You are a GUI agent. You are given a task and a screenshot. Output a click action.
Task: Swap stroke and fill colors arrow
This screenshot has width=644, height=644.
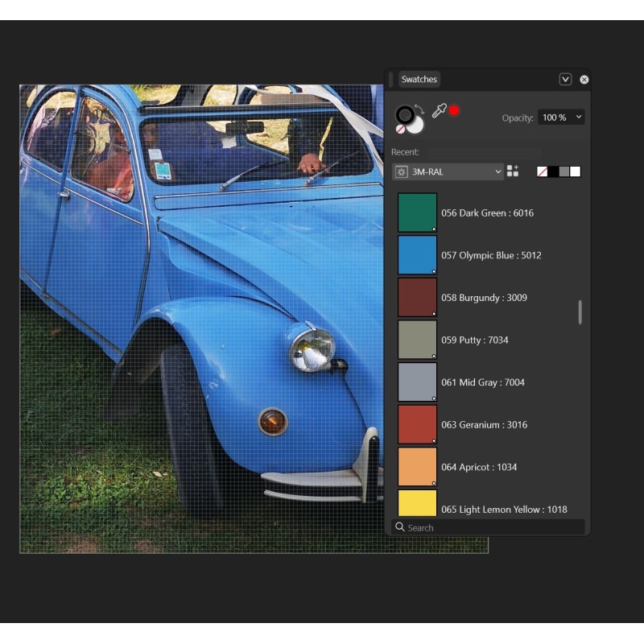(420, 109)
